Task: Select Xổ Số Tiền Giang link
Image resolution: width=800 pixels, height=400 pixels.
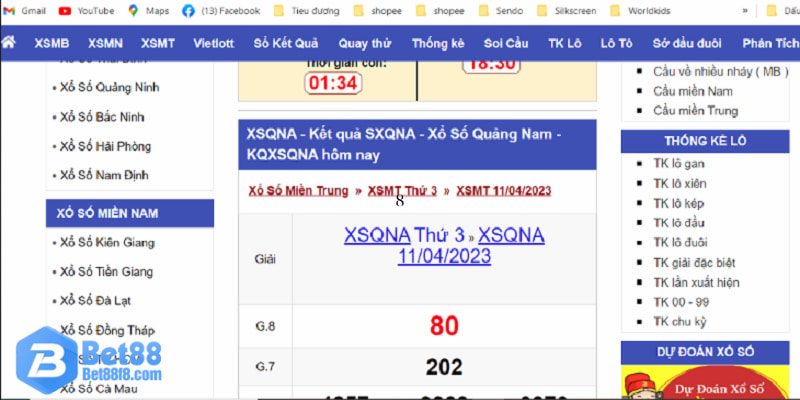Action: coord(106,272)
